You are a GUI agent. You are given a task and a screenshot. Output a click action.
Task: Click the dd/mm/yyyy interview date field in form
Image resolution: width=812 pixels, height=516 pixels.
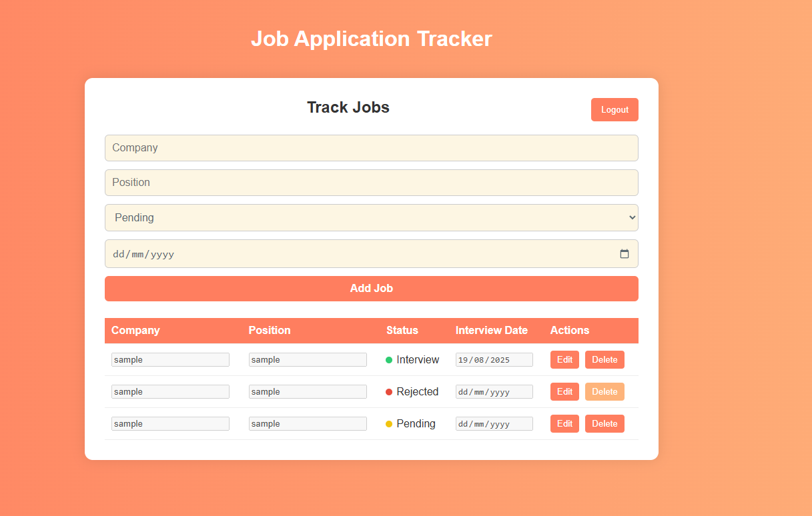coord(360,254)
